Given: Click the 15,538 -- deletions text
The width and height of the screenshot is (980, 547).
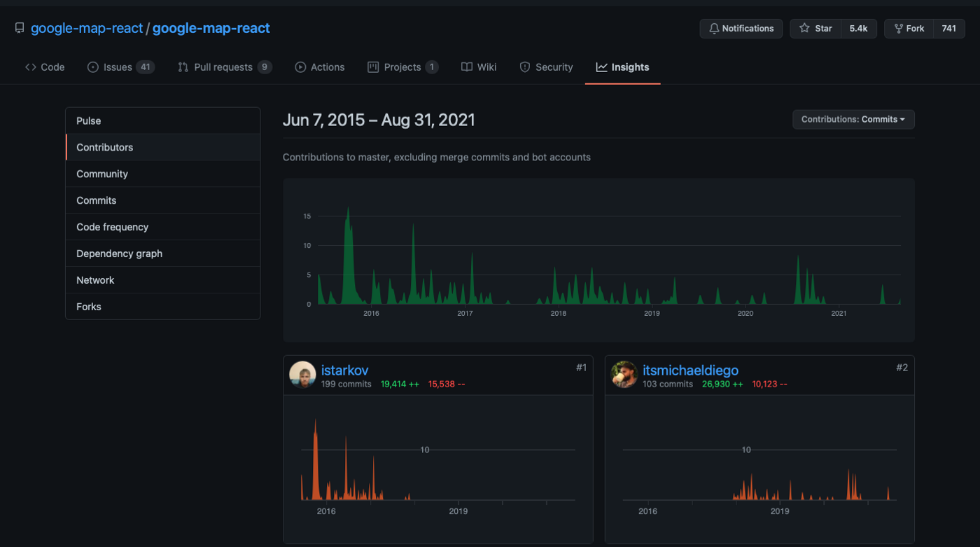Looking at the screenshot, I should (447, 385).
